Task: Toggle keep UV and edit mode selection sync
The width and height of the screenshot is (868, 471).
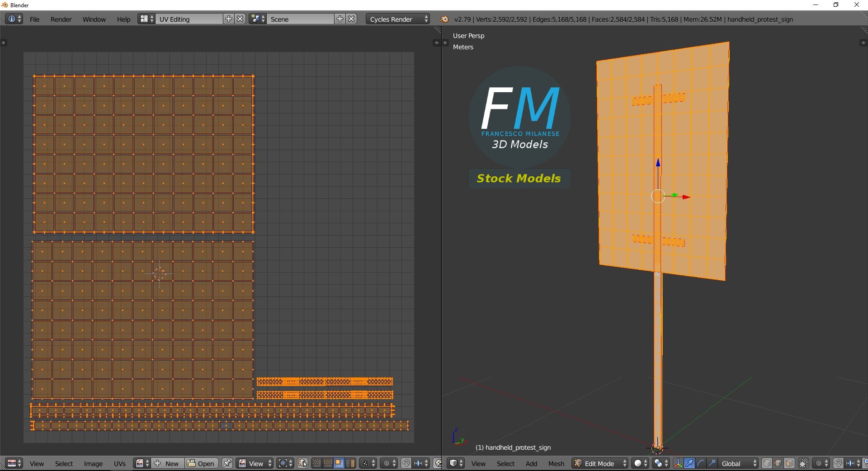Action: [x=303, y=463]
